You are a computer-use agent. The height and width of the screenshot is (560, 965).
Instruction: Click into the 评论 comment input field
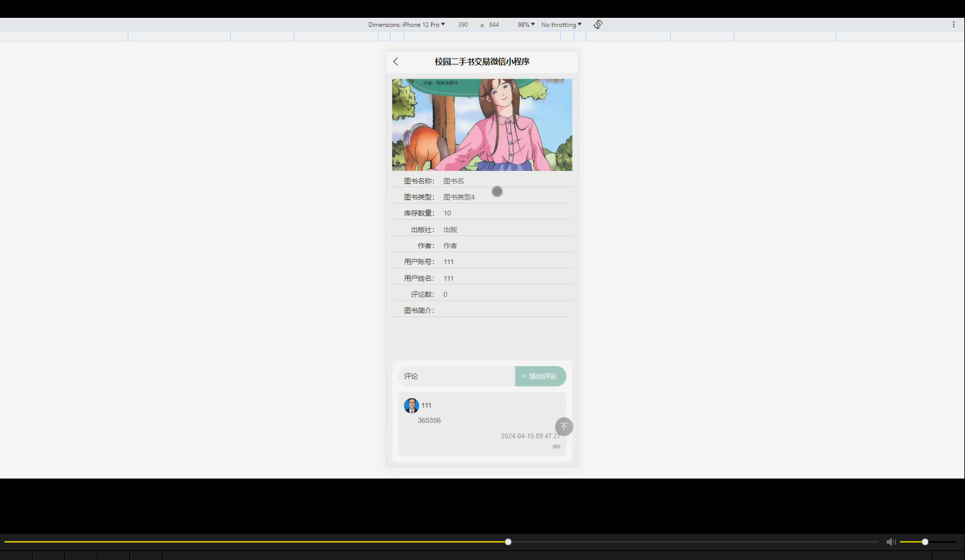tap(456, 376)
